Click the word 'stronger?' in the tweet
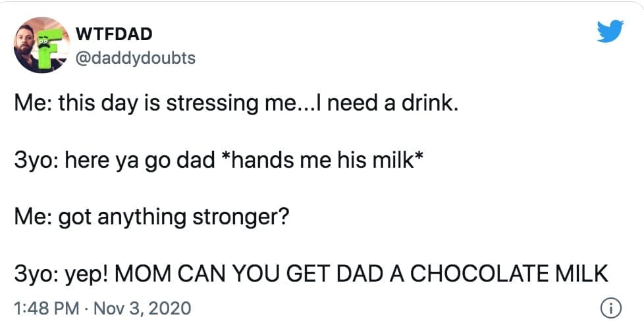Viewport: 644px width, 329px height. coord(245,216)
